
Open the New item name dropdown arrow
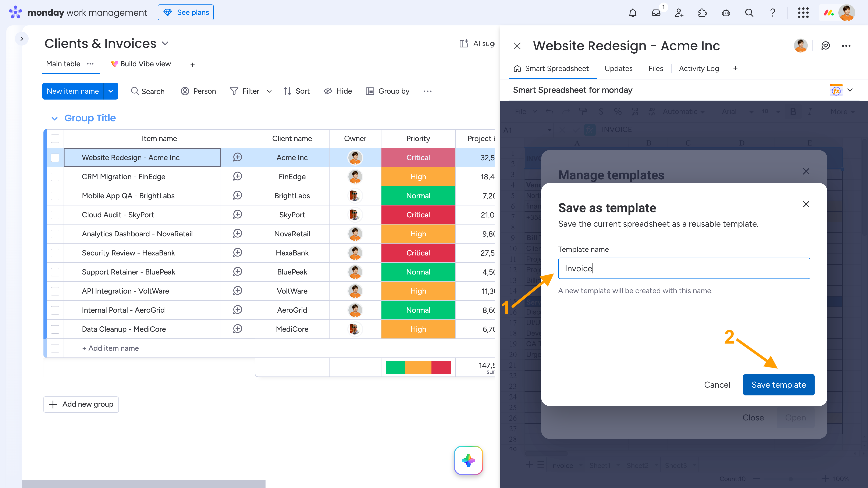[111, 91]
